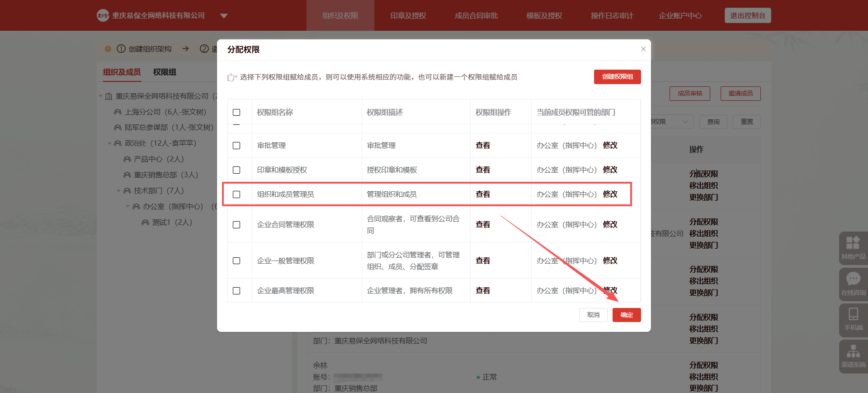Viewport: 868px width, 393px height.
Task: Open the 渠道系统 sidebar icon
Action: click(x=853, y=352)
